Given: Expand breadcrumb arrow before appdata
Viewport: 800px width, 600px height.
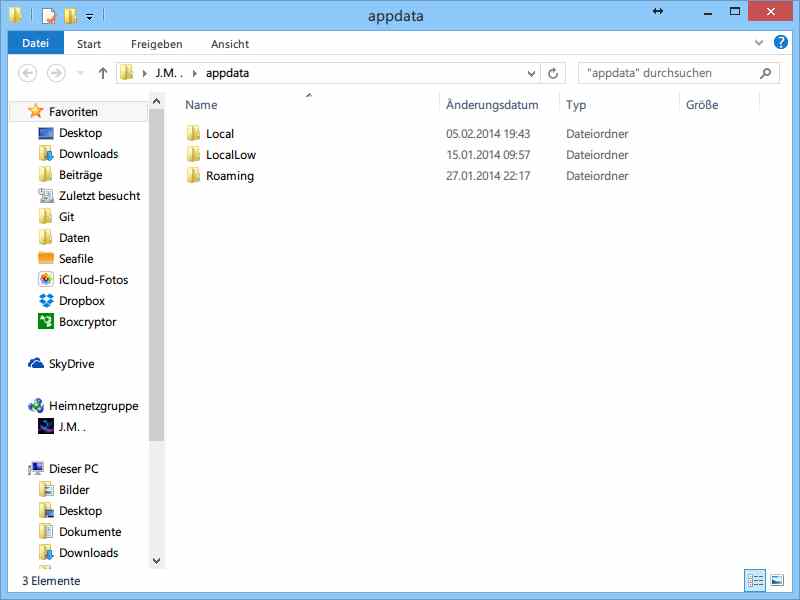Looking at the screenshot, I should (194, 73).
